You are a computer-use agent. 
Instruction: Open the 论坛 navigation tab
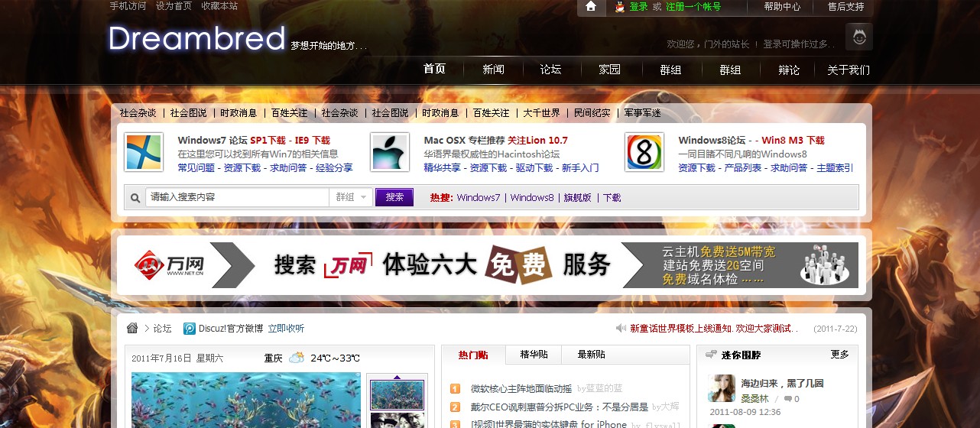[x=550, y=70]
